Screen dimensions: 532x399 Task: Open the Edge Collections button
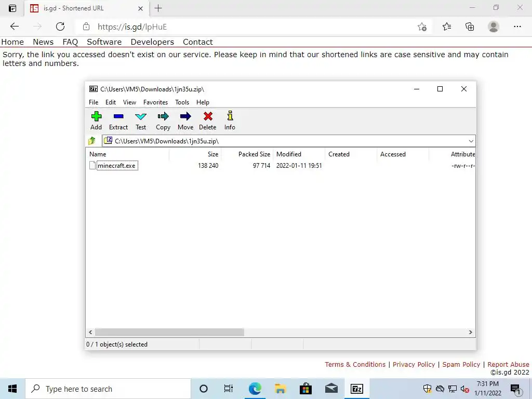click(x=470, y=26)
